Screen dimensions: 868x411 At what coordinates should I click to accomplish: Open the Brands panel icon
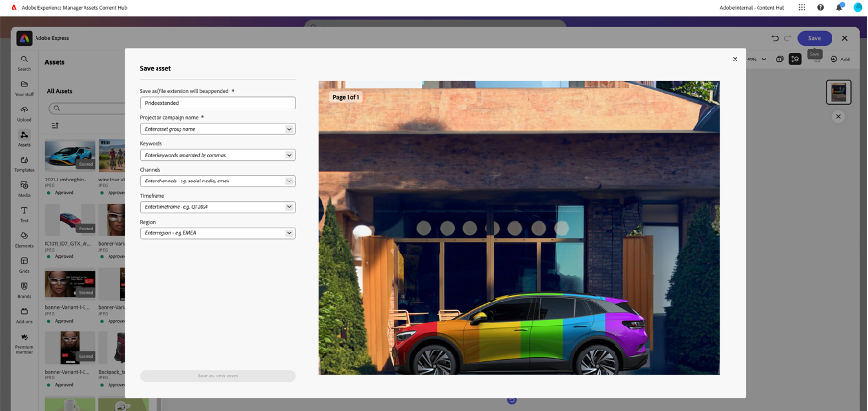tap(24, 286)
